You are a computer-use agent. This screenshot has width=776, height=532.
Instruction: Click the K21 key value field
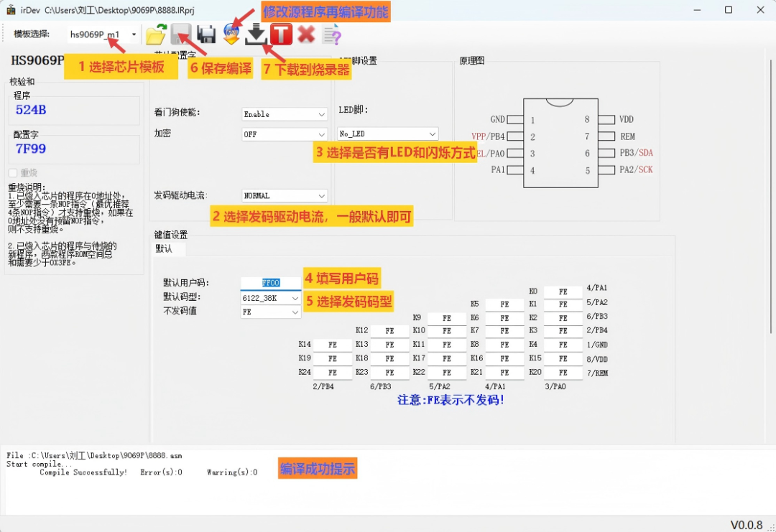(x=504, y=373)
